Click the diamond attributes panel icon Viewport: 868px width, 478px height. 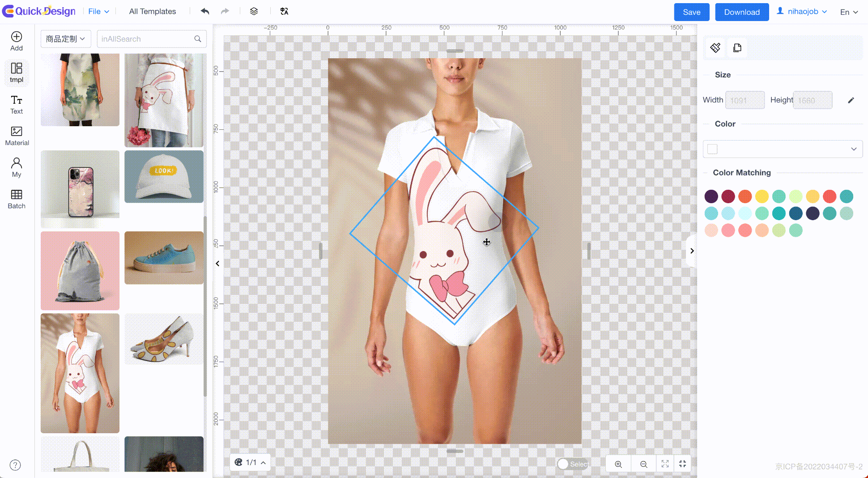pos(715,48)
